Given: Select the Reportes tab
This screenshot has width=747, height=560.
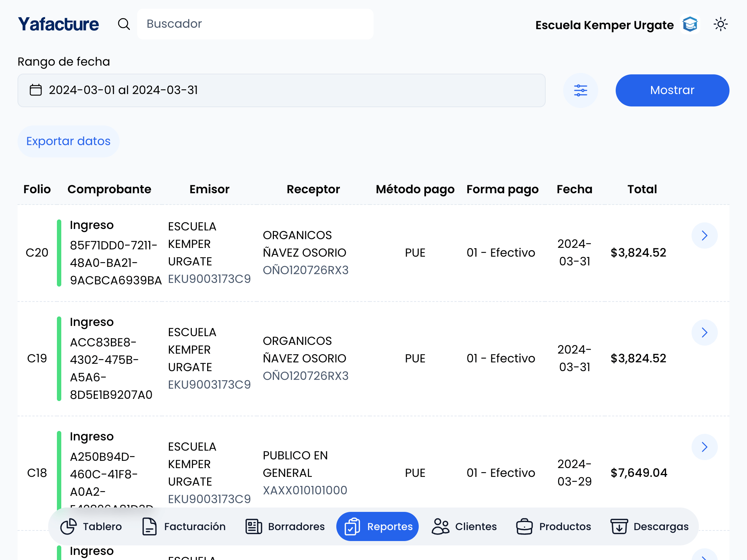Looking at the screenshot, I should pos(378,526).
